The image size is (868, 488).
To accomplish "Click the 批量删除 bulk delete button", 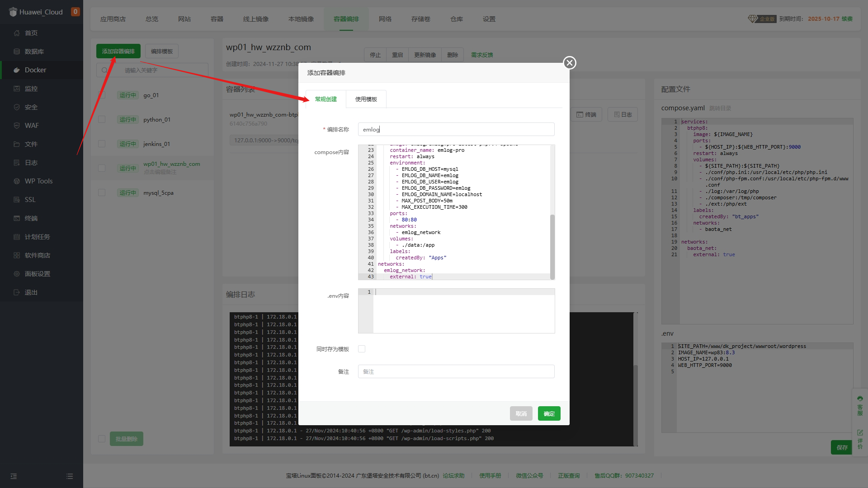I will pos(127,439).
